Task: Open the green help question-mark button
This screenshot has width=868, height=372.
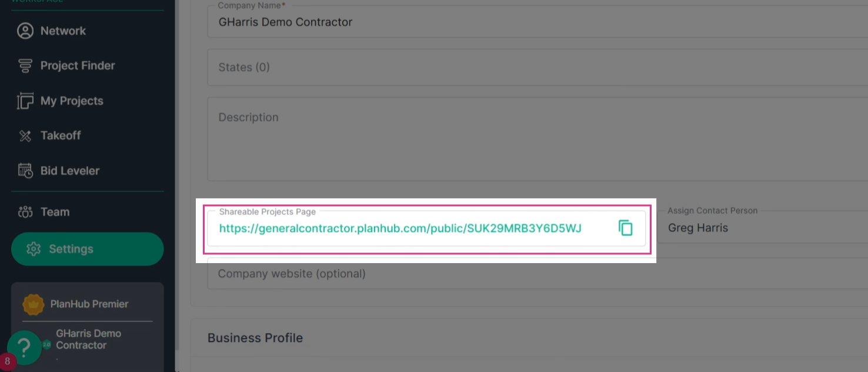Action: 24,347
